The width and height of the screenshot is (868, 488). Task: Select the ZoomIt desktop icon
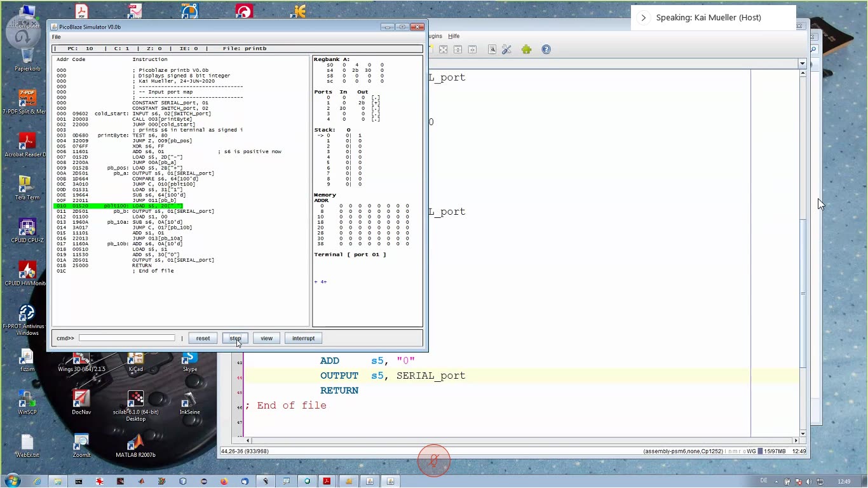pyautogui.click(x=81, y=445)
